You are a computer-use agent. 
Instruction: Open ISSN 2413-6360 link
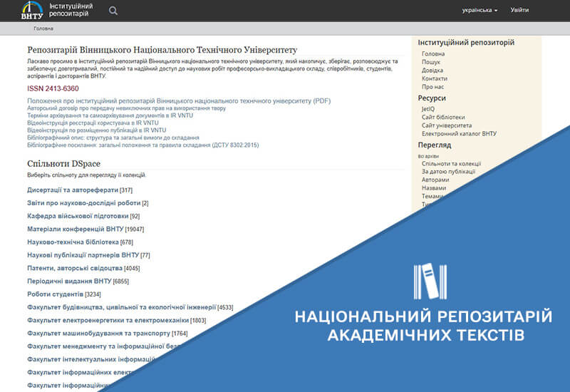click(53, 88)
